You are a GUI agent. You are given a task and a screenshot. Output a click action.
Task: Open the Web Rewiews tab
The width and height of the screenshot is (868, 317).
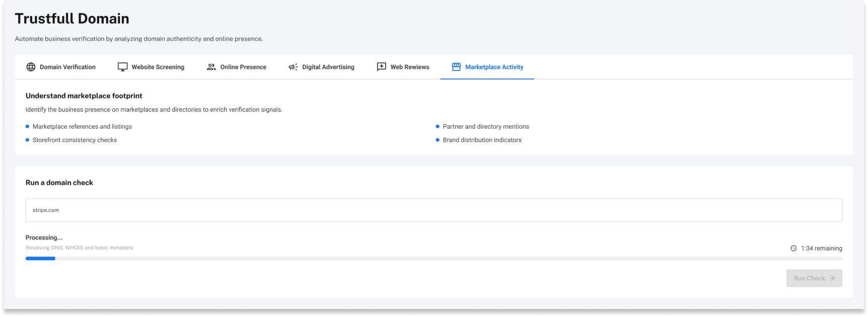(403, 67)
